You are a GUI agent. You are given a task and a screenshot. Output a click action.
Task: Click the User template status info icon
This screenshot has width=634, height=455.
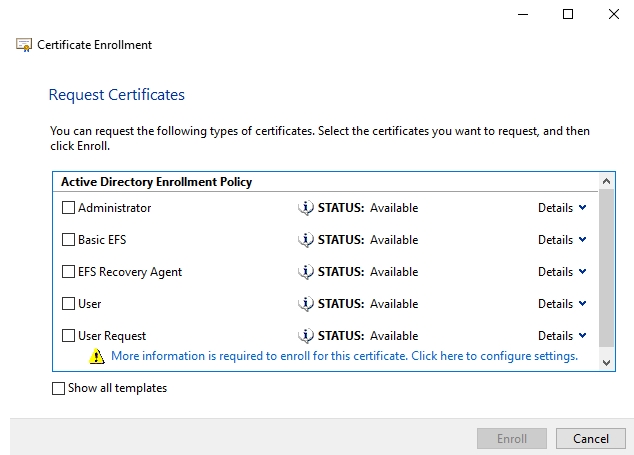(306, 304)
